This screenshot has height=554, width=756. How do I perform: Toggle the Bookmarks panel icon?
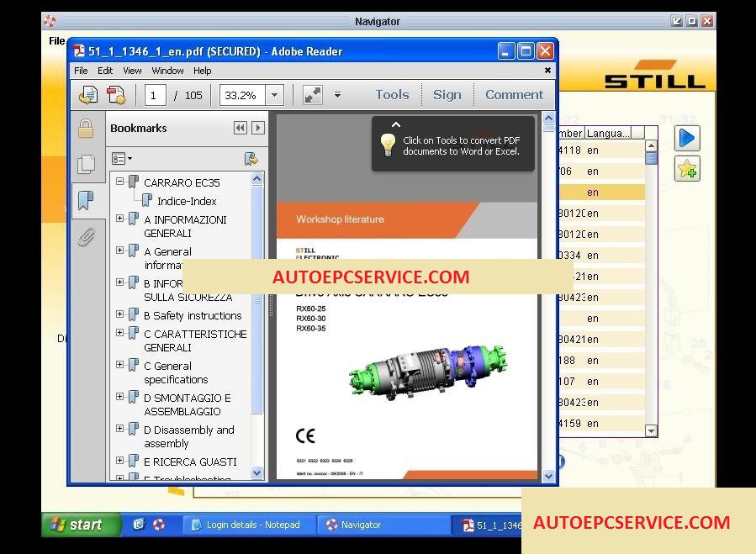coord(86,201)
